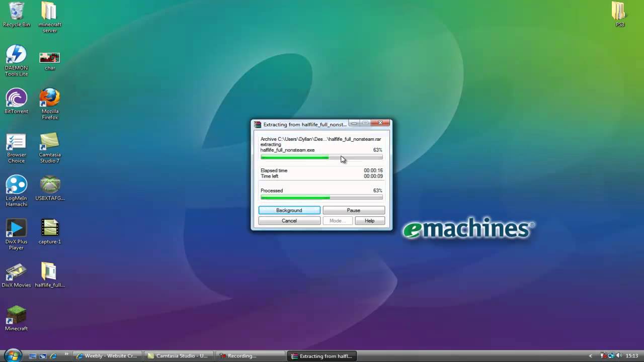Pause the extraction
Image resolution: width=644 pixels, height=362 pixels.
pos(354,210)
